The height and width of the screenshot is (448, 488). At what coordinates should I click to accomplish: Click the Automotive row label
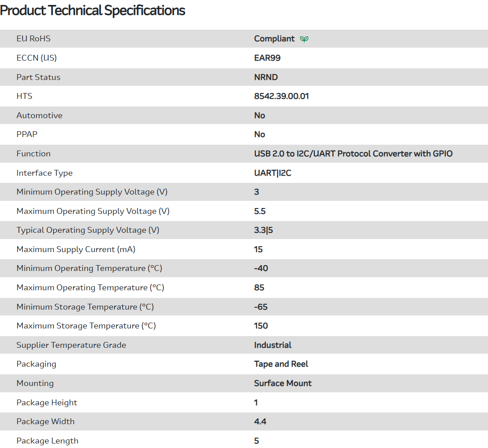40,115
